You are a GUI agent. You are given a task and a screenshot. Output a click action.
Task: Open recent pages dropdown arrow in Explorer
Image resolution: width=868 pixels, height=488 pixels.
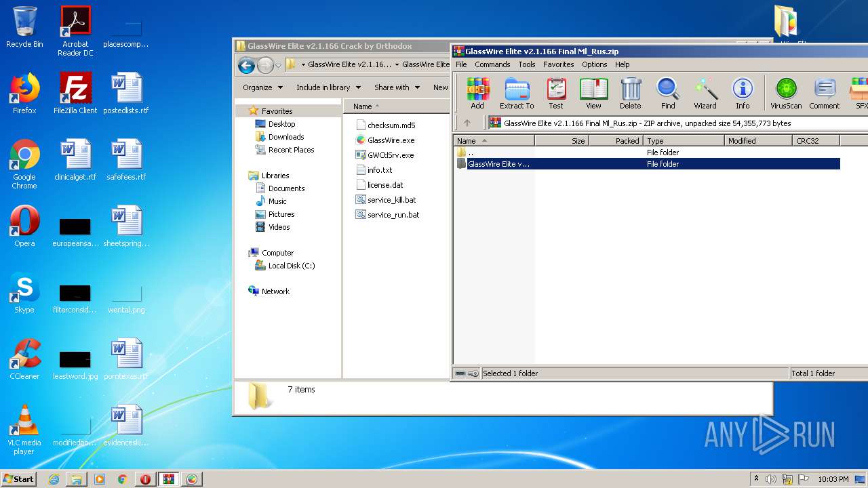[x=278, y=66]
